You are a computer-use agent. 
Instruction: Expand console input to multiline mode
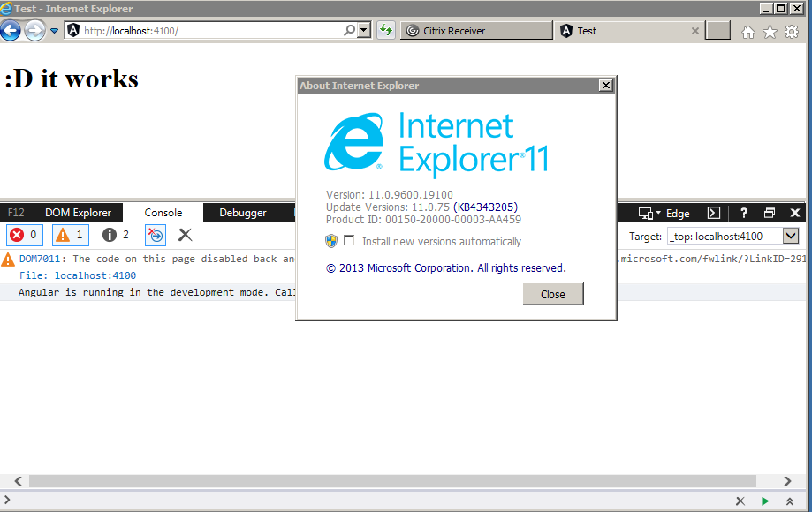click(x=790, y=501)
